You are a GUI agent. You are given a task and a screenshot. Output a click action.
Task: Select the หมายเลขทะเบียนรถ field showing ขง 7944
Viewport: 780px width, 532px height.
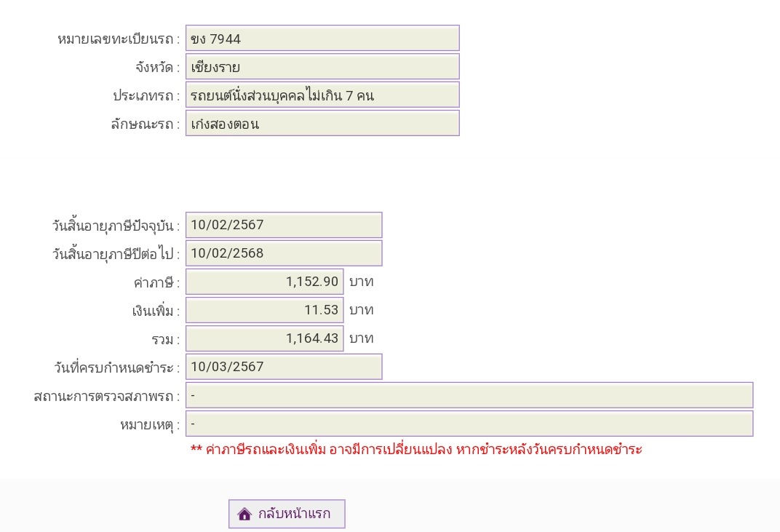click(322, 39)
